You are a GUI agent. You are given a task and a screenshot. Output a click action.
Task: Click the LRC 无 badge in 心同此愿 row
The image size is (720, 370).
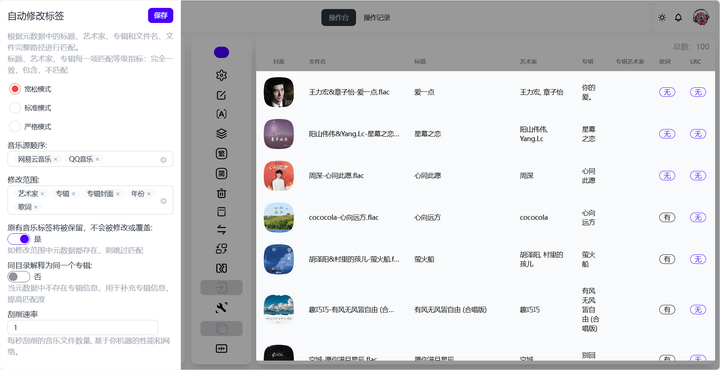(x=698, y=175)
